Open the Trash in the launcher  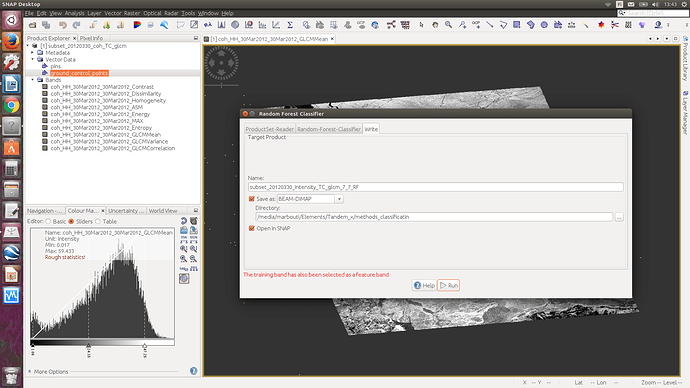click(x=11, y=377)
